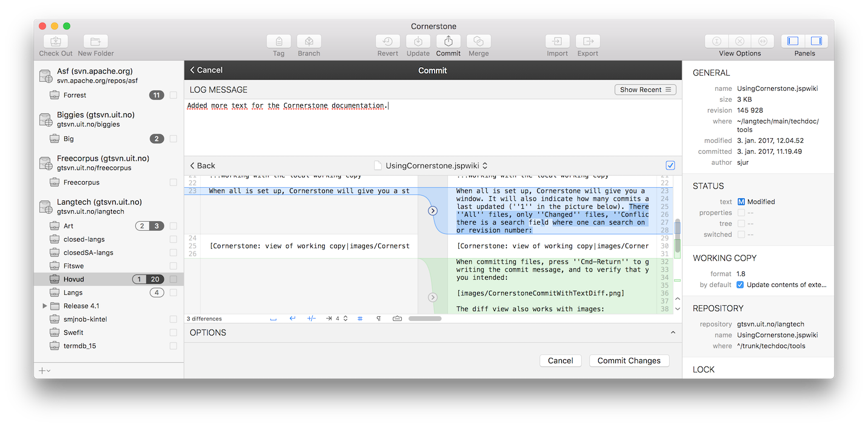Click the text Modified status checkbox
The height and width of the screenshot is (427, 868).
741,202
